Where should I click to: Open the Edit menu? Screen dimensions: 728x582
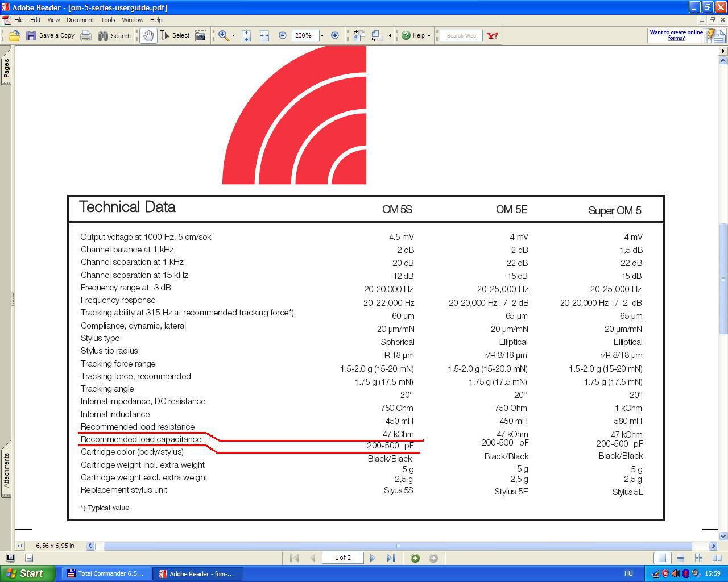(x=35, y=20)
